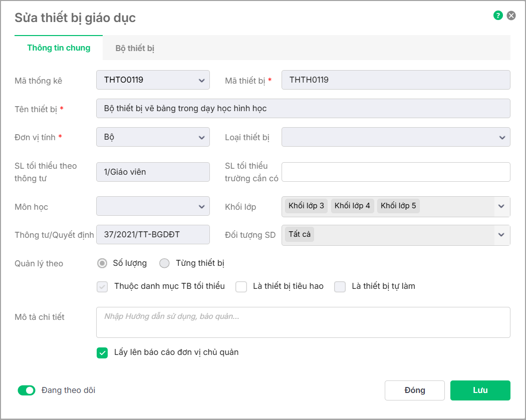
Task: Choose the Từng thiết bị radio option
Action: [164, 263]
